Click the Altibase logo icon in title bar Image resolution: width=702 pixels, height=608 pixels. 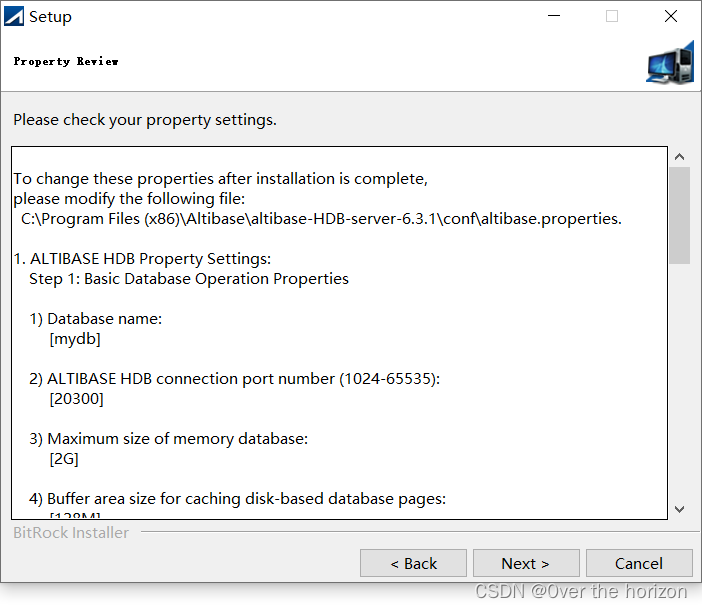[13, 17]
